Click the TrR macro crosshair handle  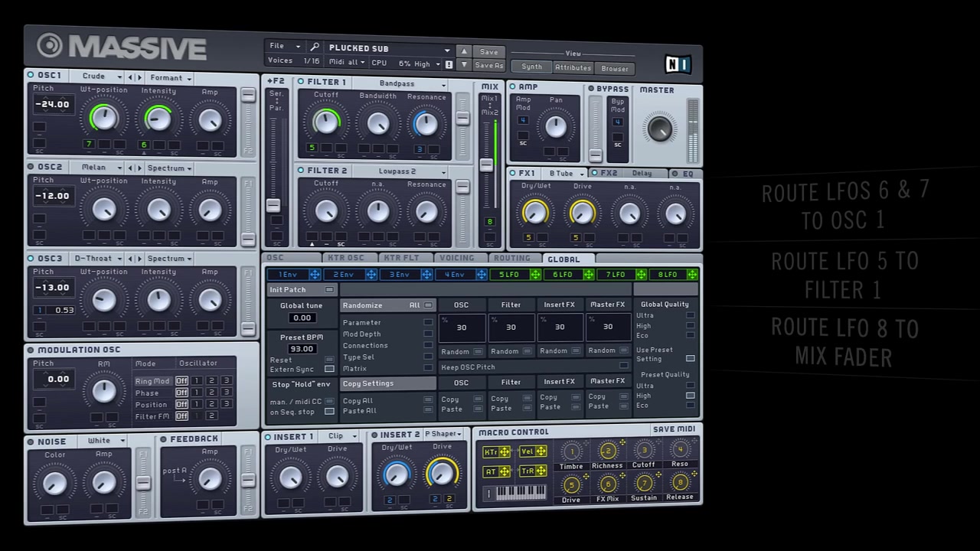(x=541, y=471)
